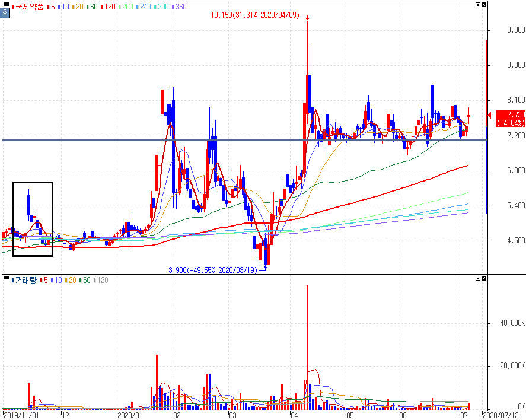Click the 06 month date axis label

[403, 415]
